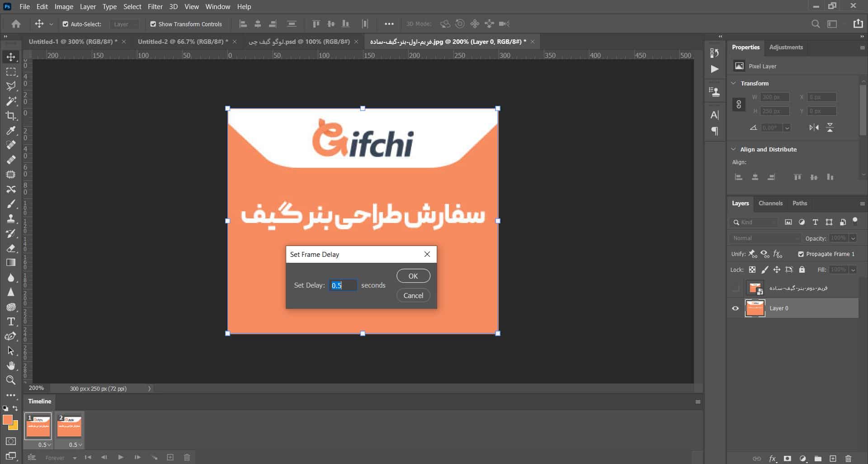Select the Polygonal Lasso tool

[11, 86]
